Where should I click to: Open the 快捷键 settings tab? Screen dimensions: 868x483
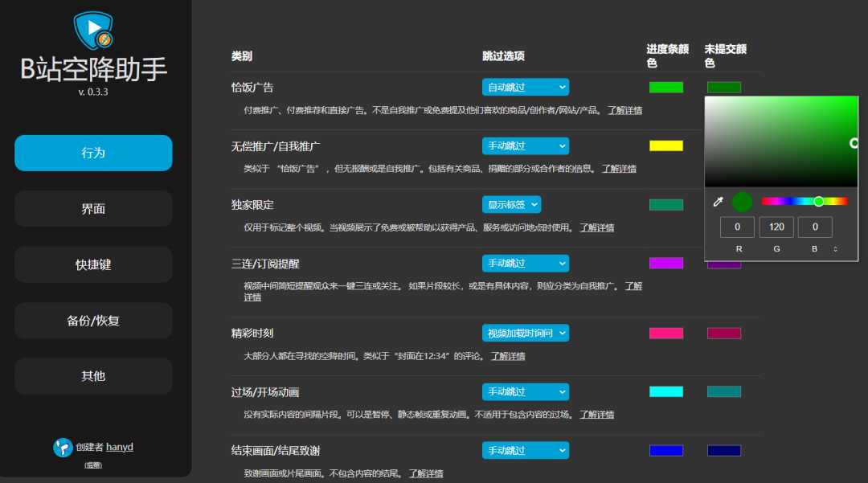pyautogui.click(x=93, y=264)
